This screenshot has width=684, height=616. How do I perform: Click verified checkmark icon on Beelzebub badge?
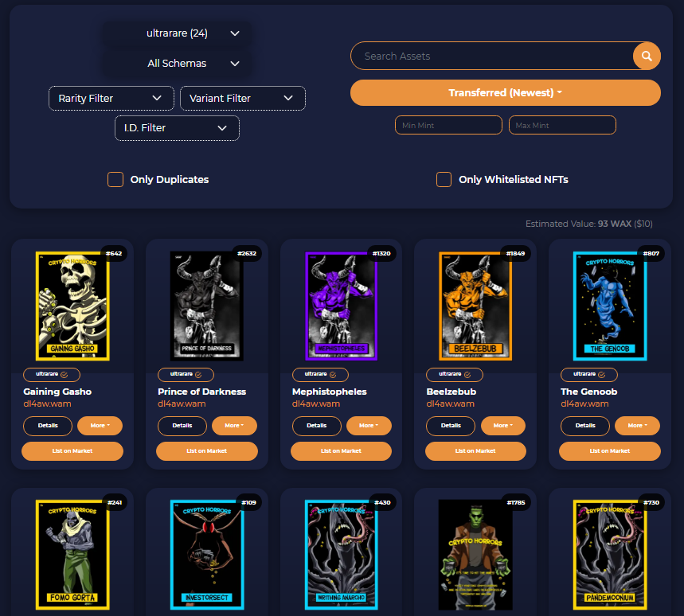click(467, 375)
